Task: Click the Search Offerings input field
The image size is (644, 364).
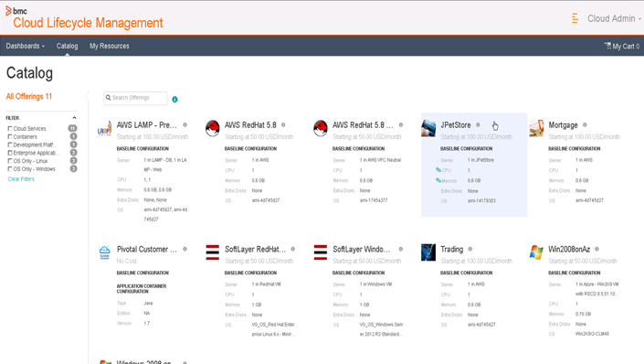Action: click(135, 98)
